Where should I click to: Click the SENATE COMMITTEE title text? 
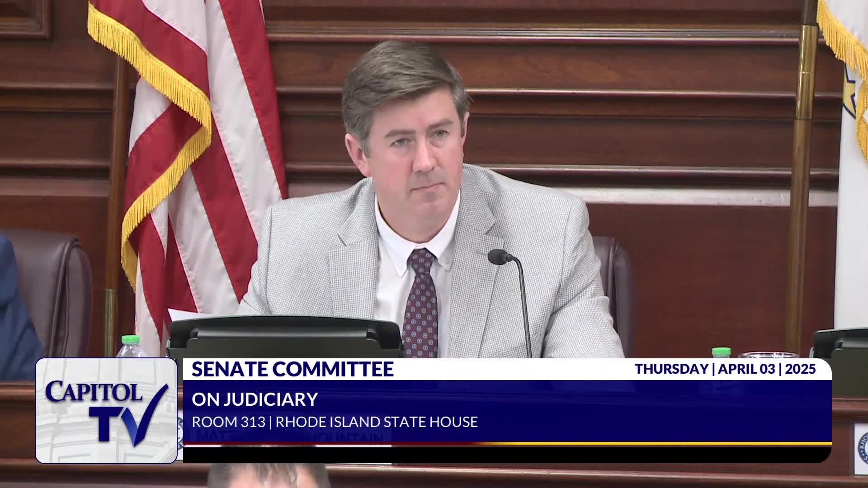click(x=292, y=369)
